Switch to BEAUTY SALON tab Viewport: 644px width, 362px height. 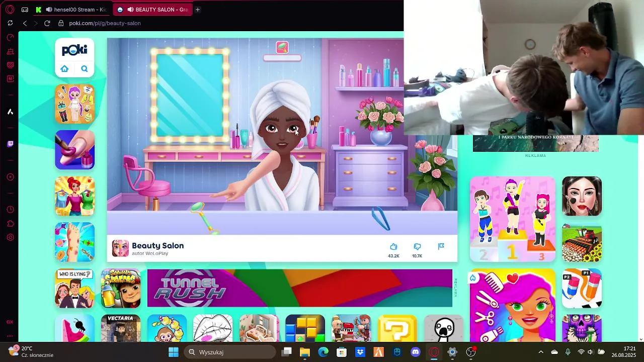(x=152, y=10)
